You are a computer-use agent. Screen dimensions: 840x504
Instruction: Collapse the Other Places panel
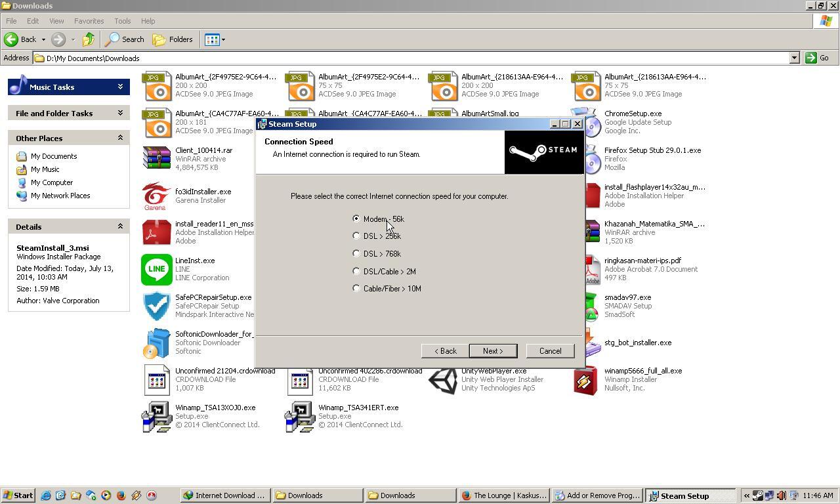(120, 138)
